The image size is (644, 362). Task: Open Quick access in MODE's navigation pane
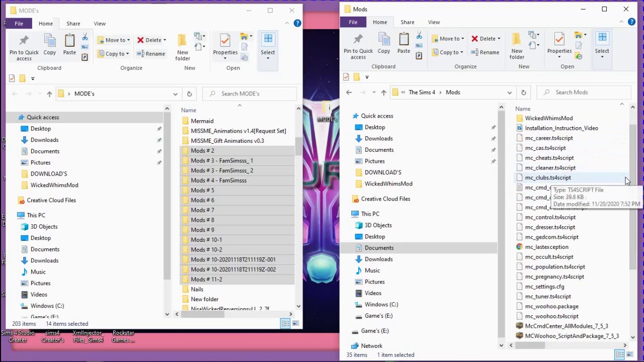click(x=43, y=117)
